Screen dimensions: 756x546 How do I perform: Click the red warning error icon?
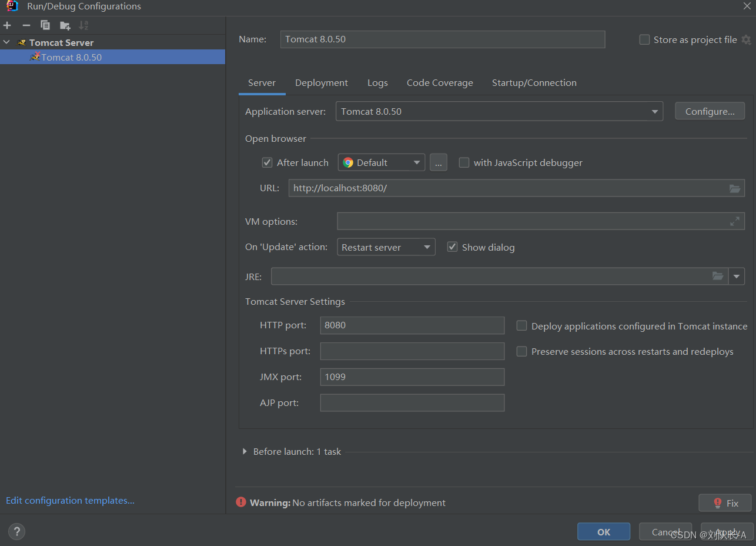pos(241,502)
